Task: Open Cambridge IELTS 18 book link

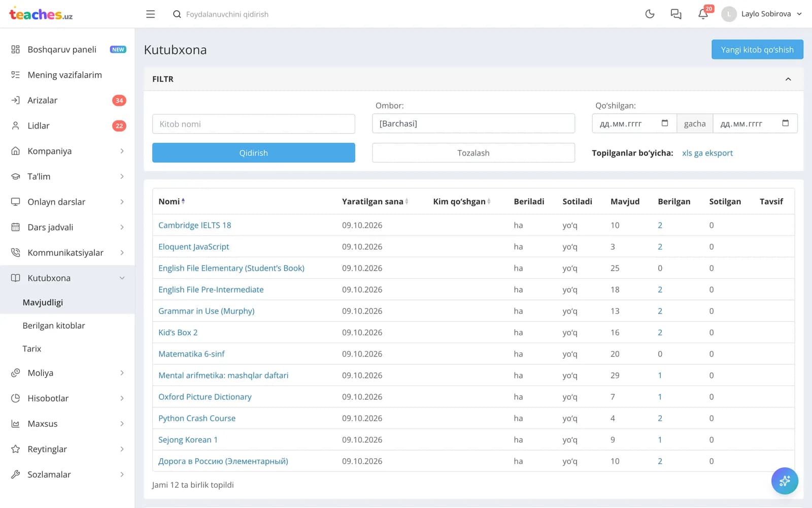Action: click(x=195, y=225)
